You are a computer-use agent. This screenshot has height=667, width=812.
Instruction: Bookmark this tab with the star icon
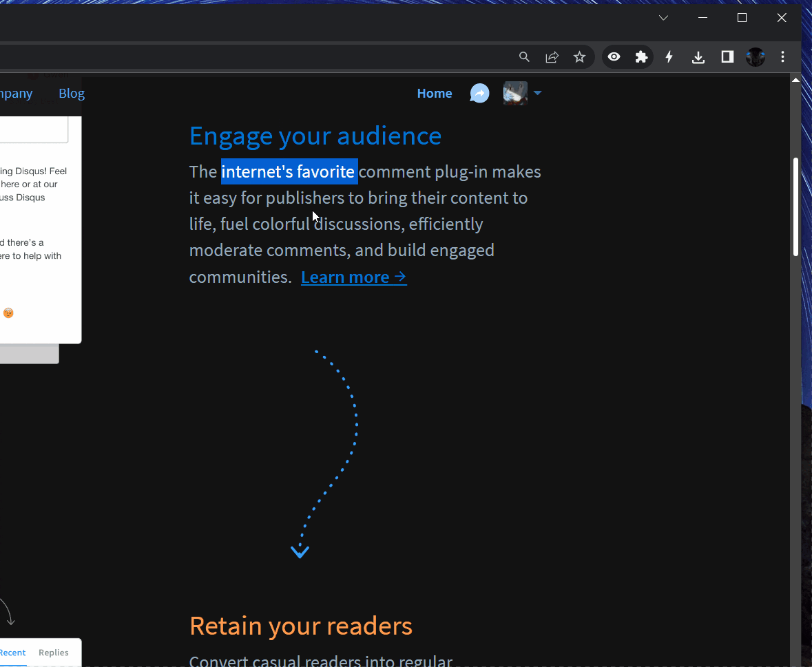(579, 57)
